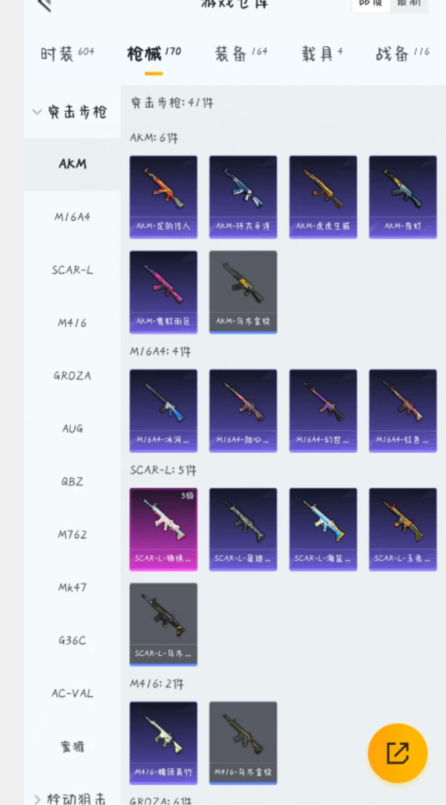Open the 载具 tab
The height and width of the screenshot is (805, 446).
322,53
